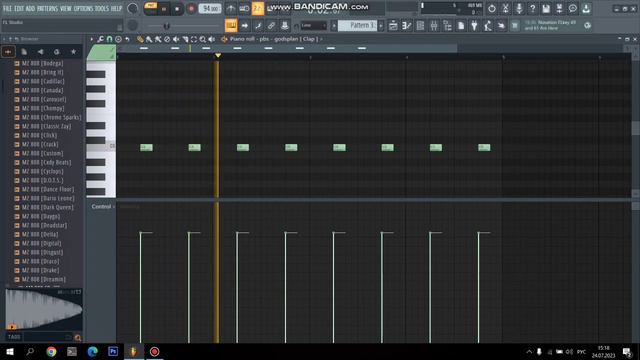Choose the dashed-square Select tool

194,39
